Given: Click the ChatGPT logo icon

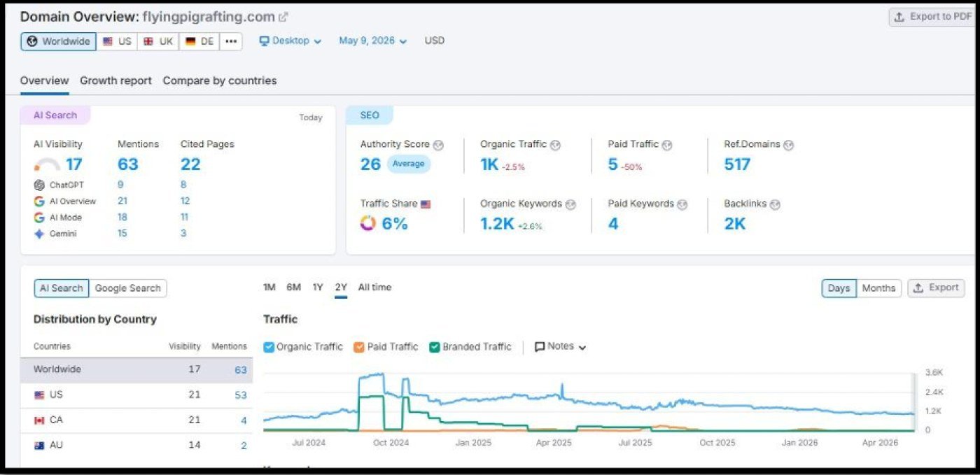Looking at the screenshot, I should [39, 185].
